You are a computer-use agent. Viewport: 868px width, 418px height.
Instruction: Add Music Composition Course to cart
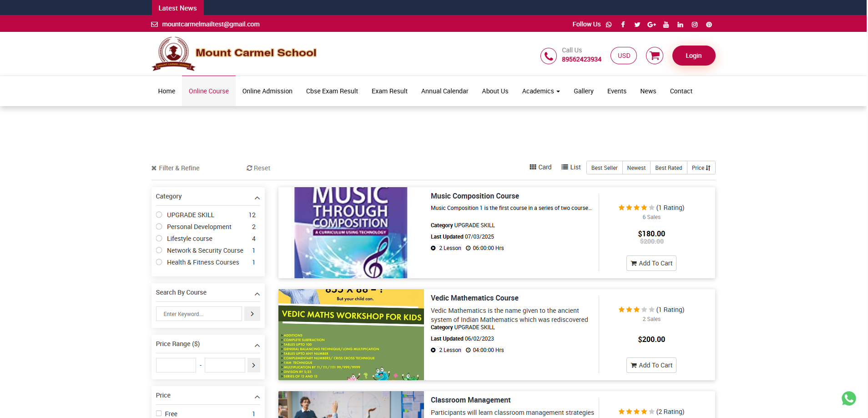pyautogui.click(x=651, y=263)
